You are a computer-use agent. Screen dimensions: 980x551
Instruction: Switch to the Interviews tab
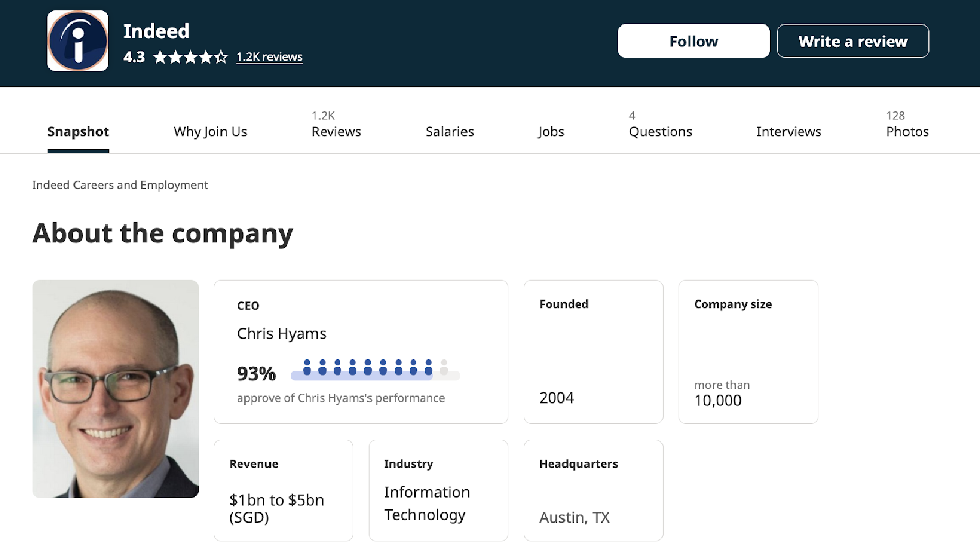789,131
